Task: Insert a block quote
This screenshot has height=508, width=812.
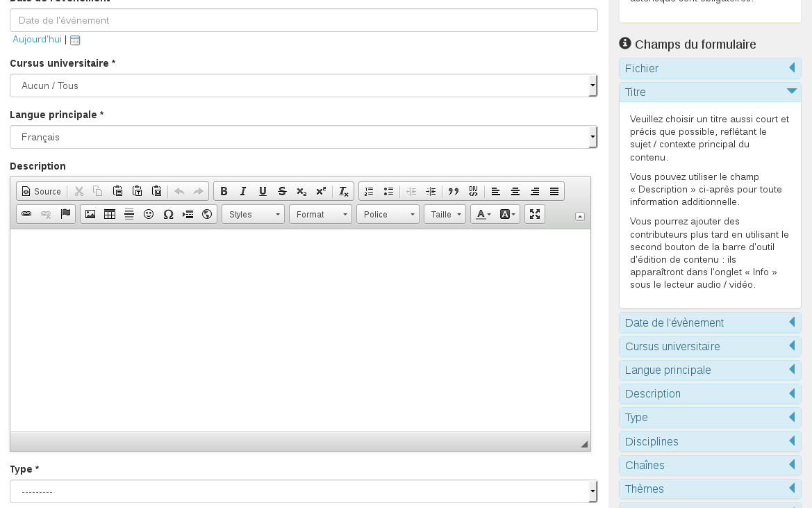Action: tap(454, 191)
